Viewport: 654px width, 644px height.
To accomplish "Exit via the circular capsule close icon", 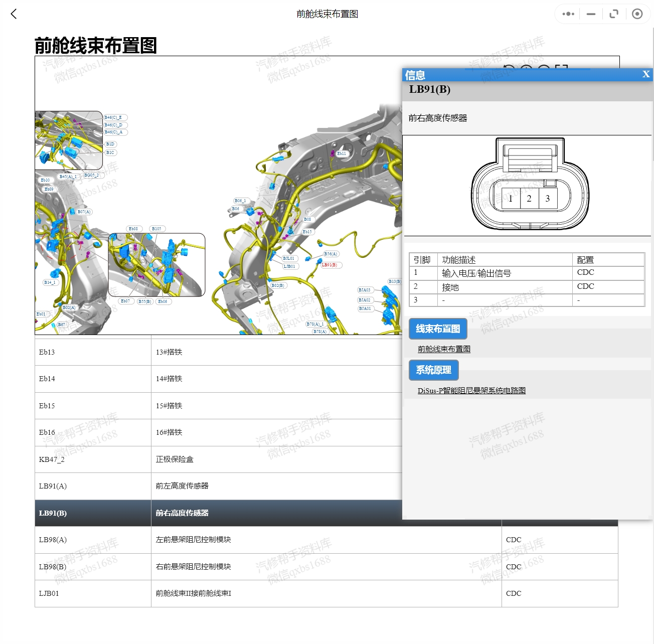I will (x=637, y=14).
